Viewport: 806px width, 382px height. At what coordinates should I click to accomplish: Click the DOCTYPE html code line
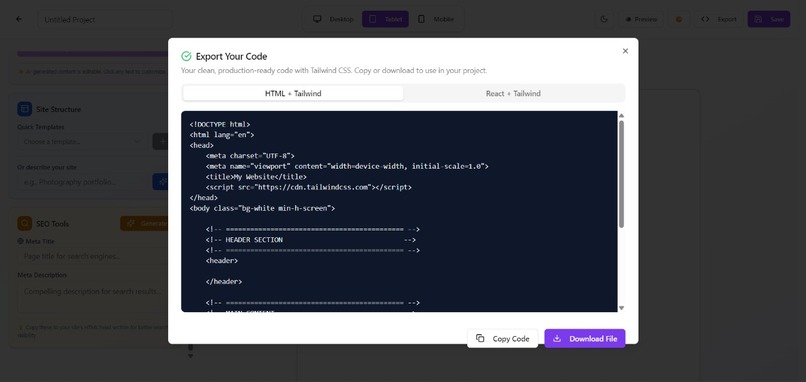[x=219, y=124]
